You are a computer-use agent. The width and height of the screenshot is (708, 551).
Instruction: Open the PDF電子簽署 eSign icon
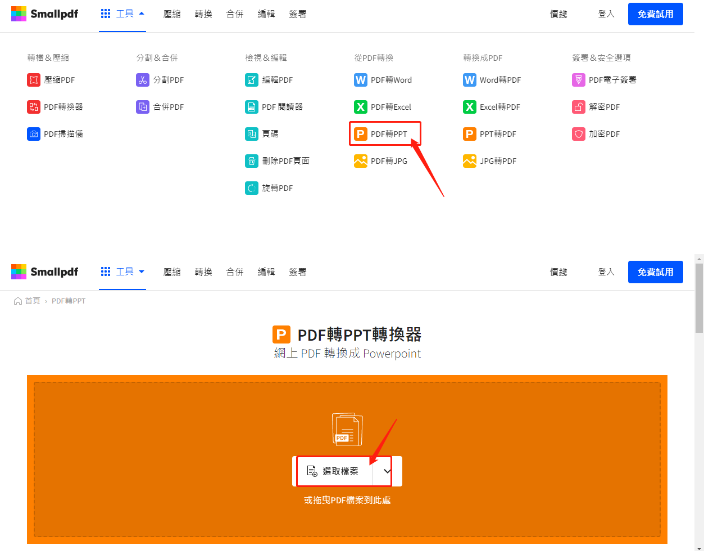pos(578,80)
